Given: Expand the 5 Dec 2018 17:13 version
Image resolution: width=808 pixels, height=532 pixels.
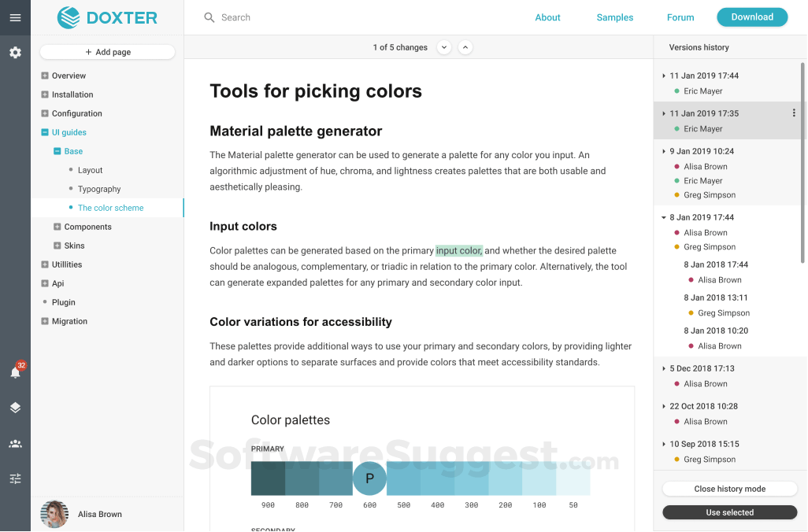Looking at the screenshot, I should pyautogui.click(x=664, y=368).
